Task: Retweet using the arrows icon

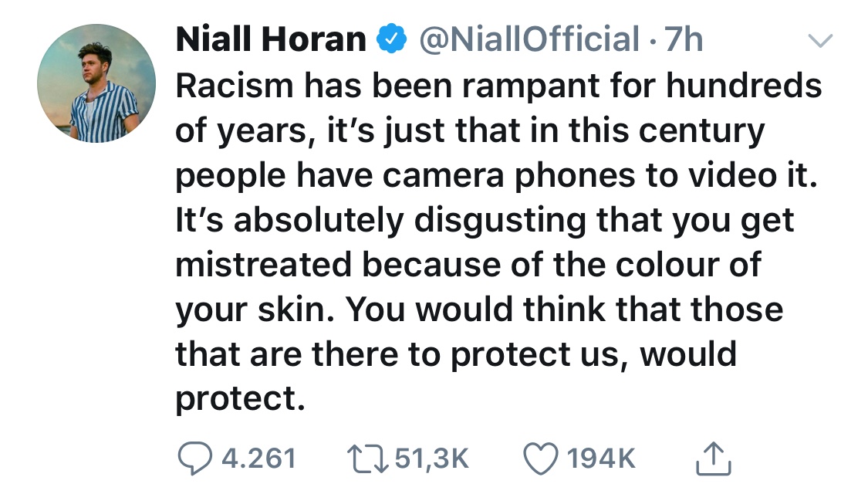Action: pyautogui.click(x=367, y=459)
